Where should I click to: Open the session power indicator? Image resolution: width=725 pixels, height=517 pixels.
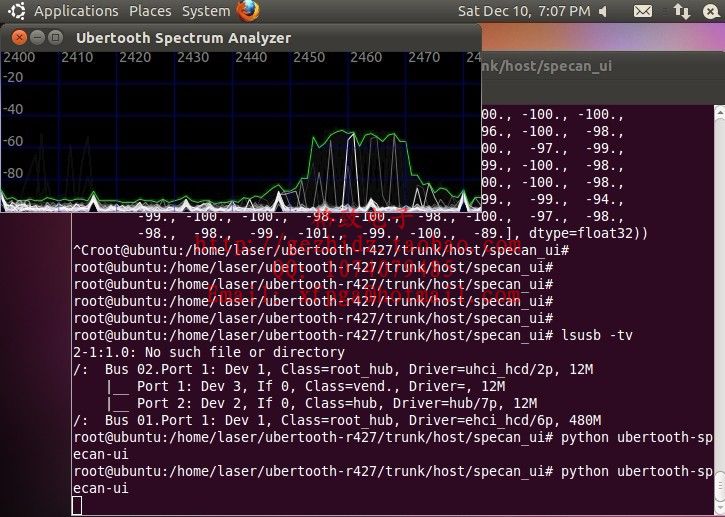pyautogui.click(x=712, y=11)
